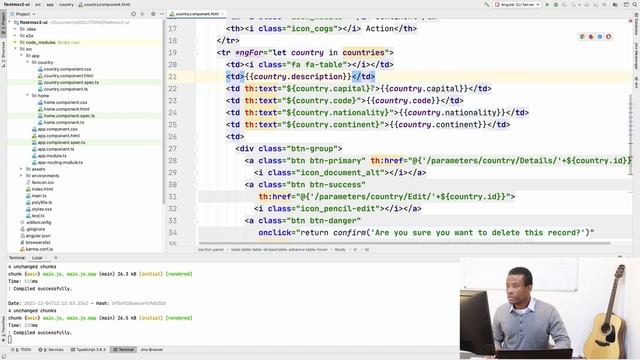640x360 pixels.
Task: Expand the node_modules folder
Action: 16,42
